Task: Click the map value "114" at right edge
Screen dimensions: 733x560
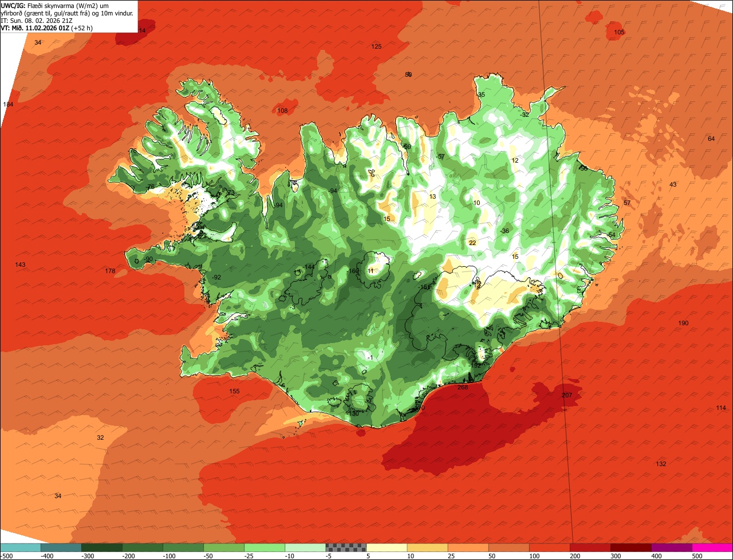Action: click(720, 408)
